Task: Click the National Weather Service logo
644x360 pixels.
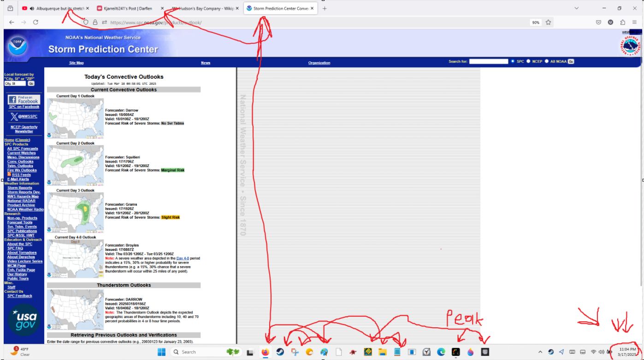Action: click(630, 46)
